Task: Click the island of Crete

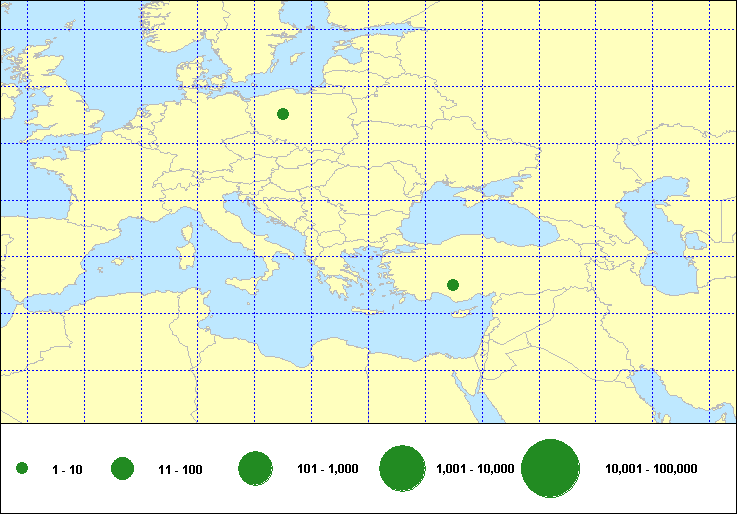Action: pyautogui.click(x=366, y=312)
